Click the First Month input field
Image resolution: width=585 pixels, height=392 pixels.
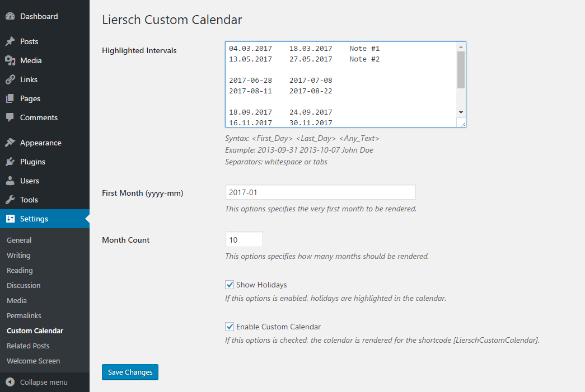point(320,192)
